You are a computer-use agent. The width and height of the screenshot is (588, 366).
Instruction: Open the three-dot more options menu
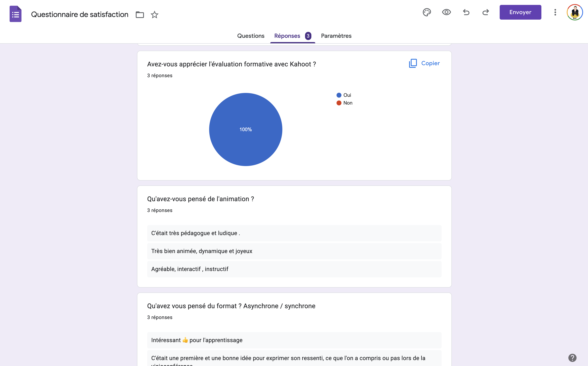(x=555, y=12)
